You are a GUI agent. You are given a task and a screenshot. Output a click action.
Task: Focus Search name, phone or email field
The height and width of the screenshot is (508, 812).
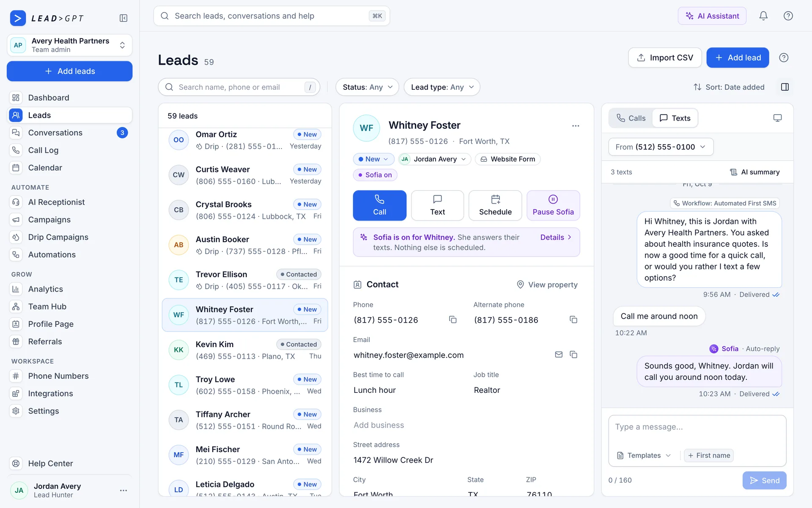coord(239,87)
